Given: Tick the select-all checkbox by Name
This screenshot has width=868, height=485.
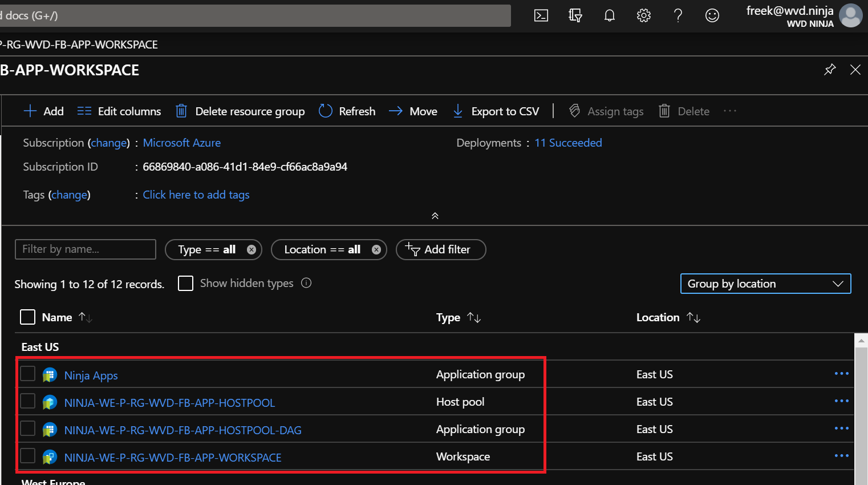Looking at the screenshot, I should (27, 317).
